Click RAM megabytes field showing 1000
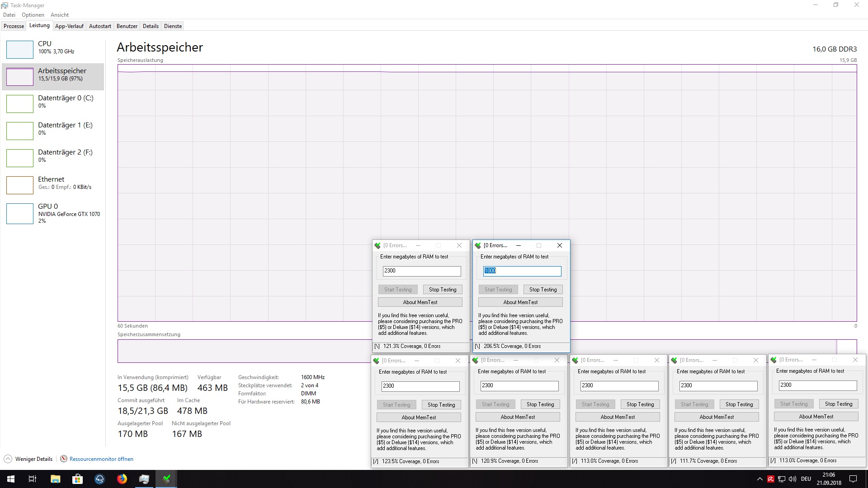The width and height of the screenshot is (868, 488). [522, 271]
